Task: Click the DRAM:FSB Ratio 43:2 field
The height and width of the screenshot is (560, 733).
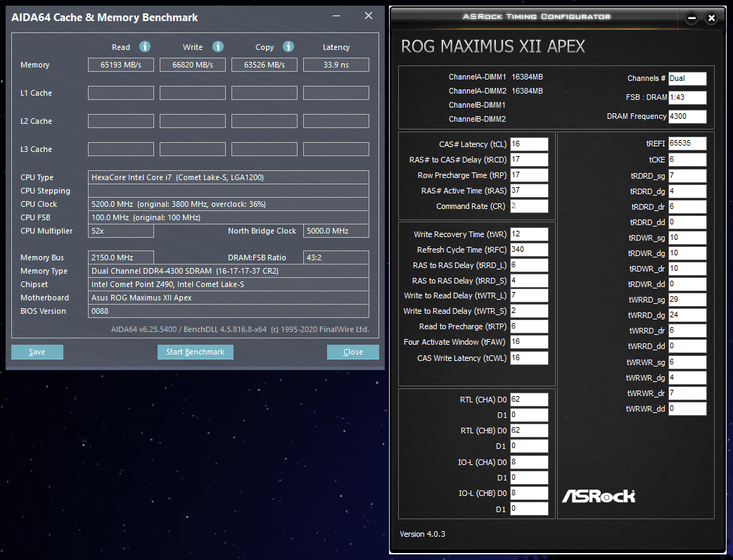Action: (336, 257)
